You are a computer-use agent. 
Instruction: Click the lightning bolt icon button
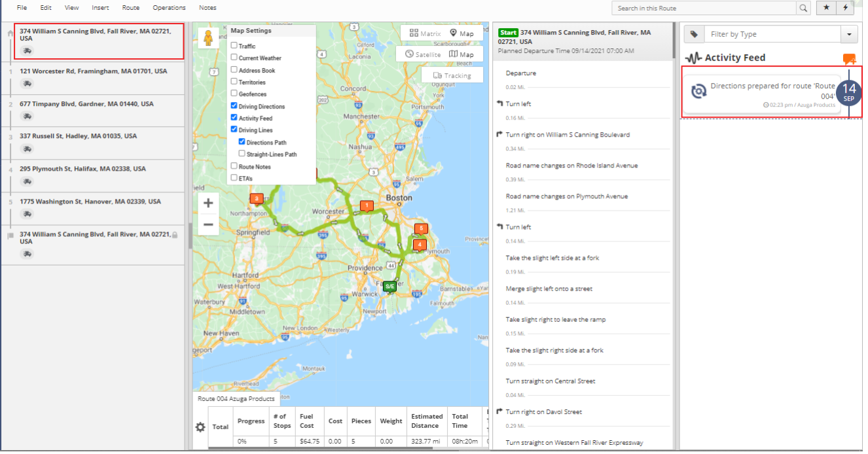845,8
